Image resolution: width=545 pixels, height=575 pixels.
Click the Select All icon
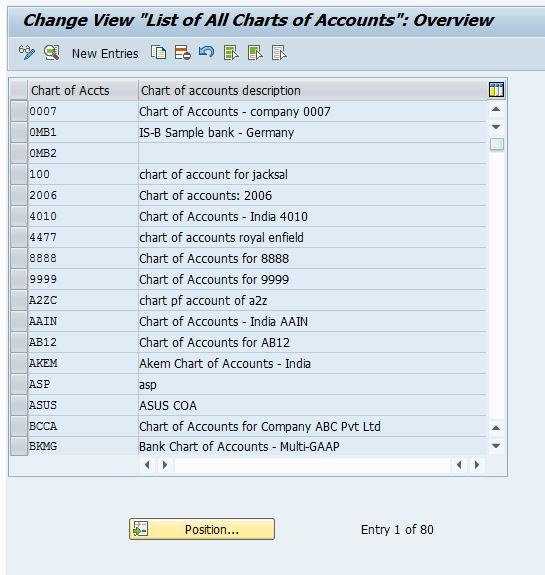coord(231,53)
